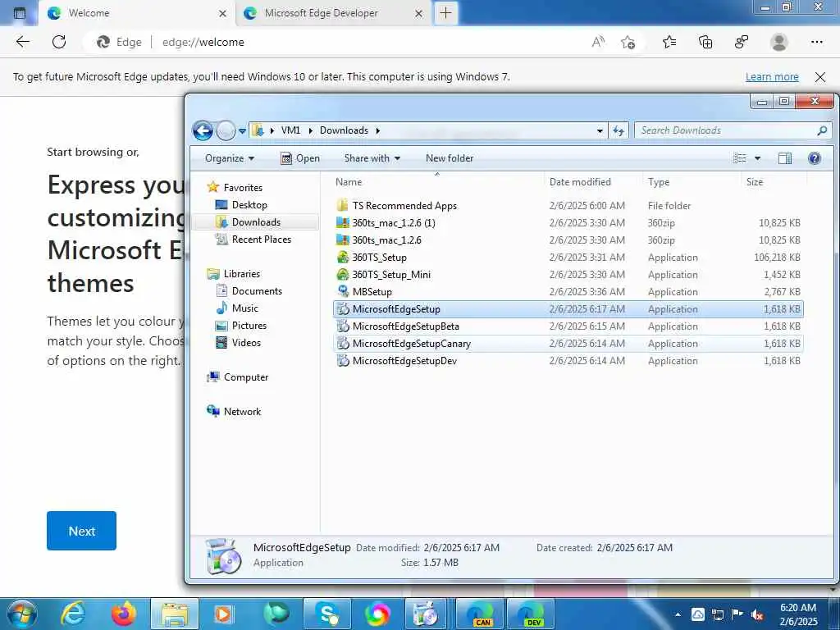Click the Explorer forward arrow button
Image resolution: width=840 pixels, height=630 pixels.
click(226, 130)
